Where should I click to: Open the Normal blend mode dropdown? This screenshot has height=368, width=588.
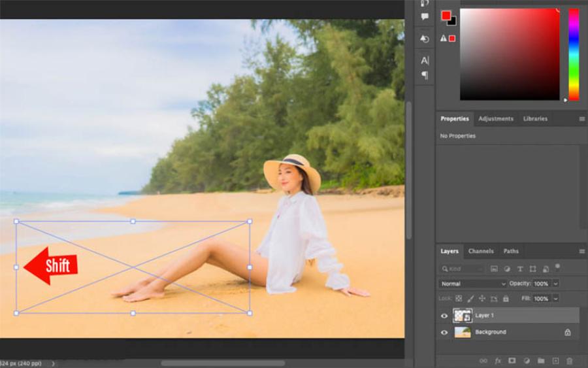pyautogui.click(x=472, y=284)
